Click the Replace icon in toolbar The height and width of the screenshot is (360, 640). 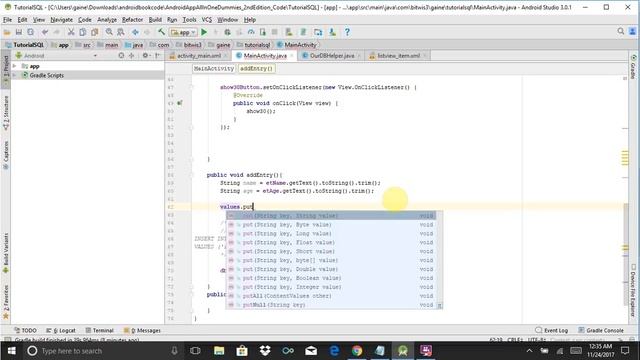[121, 32]
